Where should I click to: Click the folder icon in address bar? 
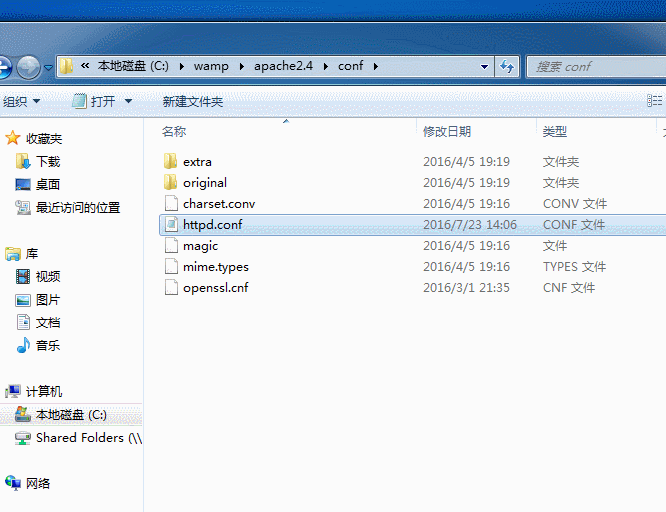[x=66, y=66]
